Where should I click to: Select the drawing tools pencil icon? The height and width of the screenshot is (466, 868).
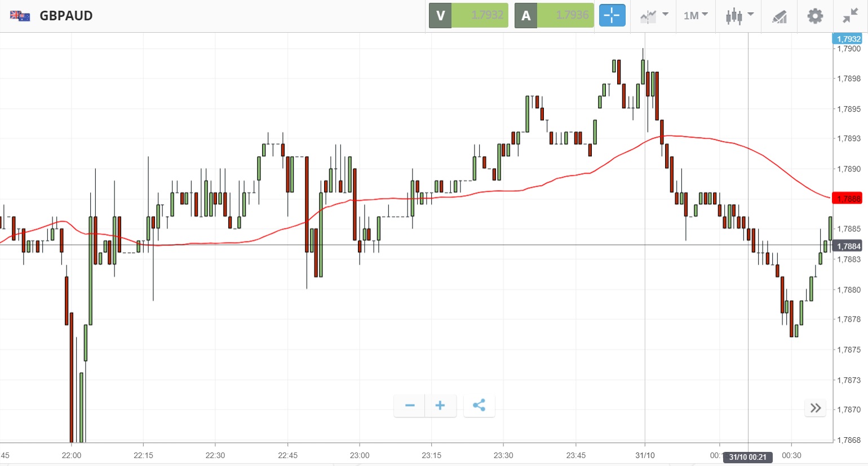click(x=780, y=16)
